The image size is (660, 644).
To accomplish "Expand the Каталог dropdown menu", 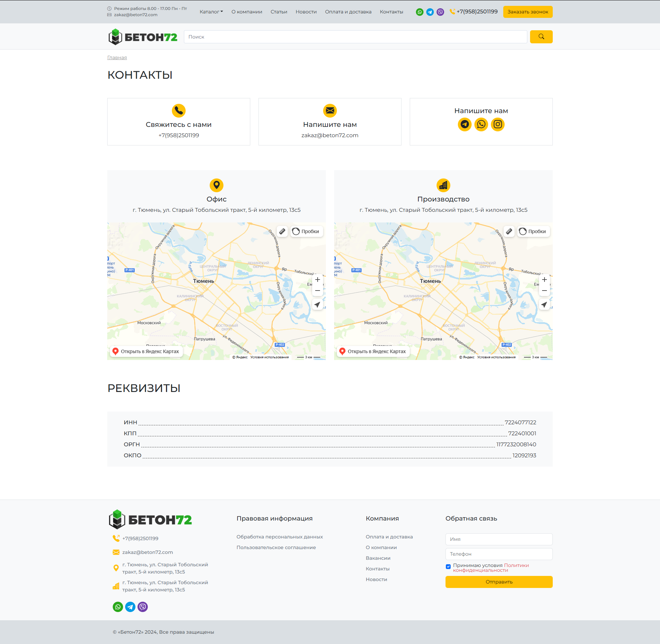I will click(x=211, y=12).
